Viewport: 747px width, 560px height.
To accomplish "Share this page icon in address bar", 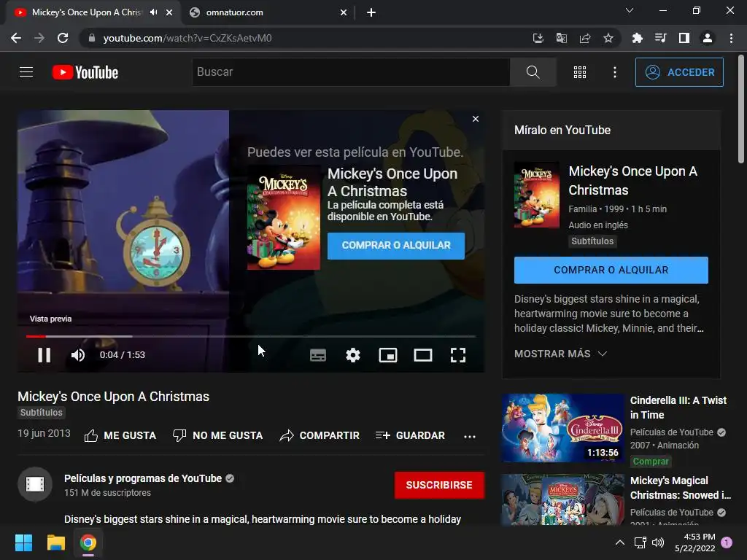I will pos(584,38).
